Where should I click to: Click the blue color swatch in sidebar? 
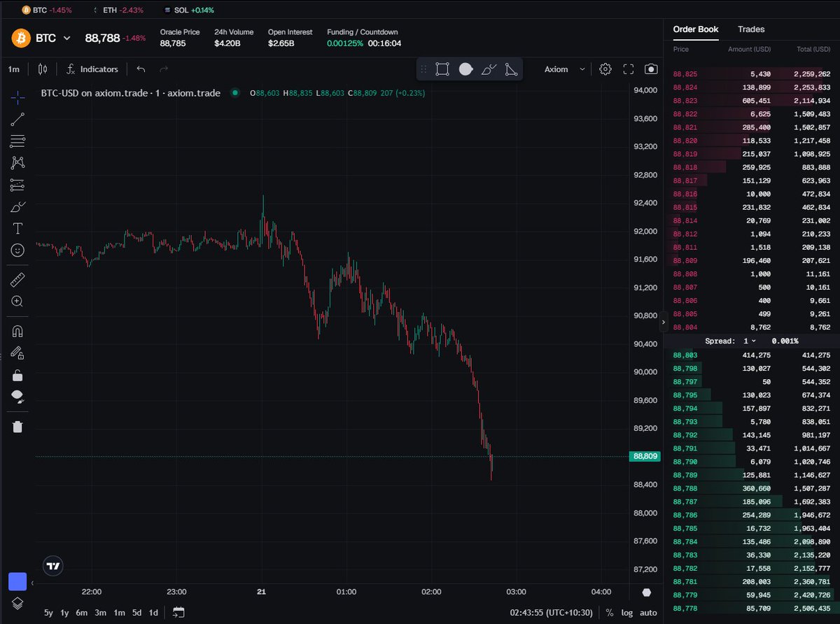pyautogui.click(x=17, y=581)
